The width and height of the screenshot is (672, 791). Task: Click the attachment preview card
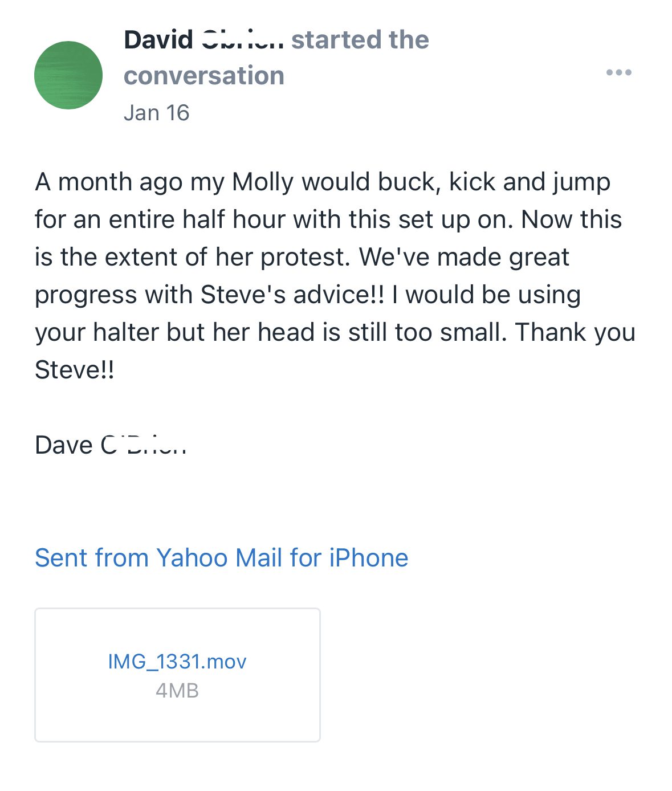178,675
